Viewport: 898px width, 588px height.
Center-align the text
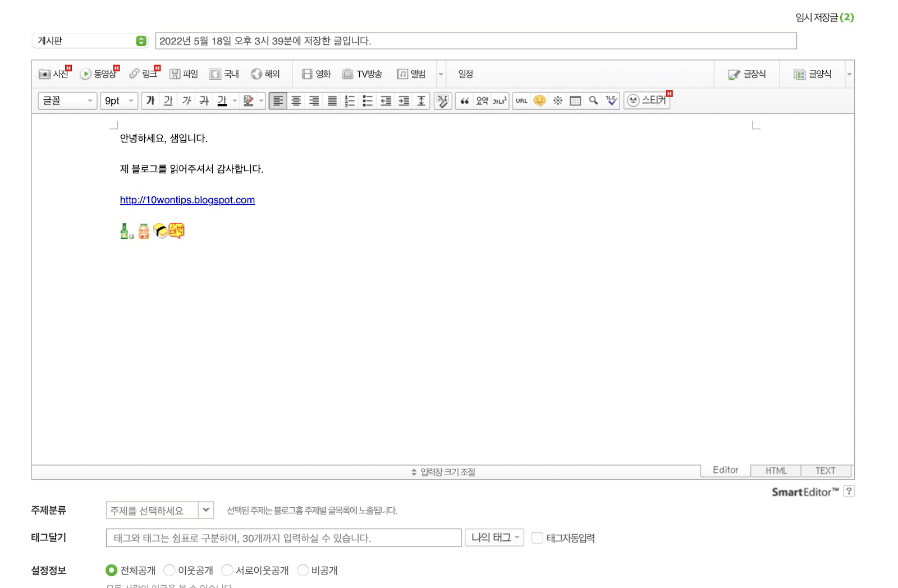(x=296, y=101)
